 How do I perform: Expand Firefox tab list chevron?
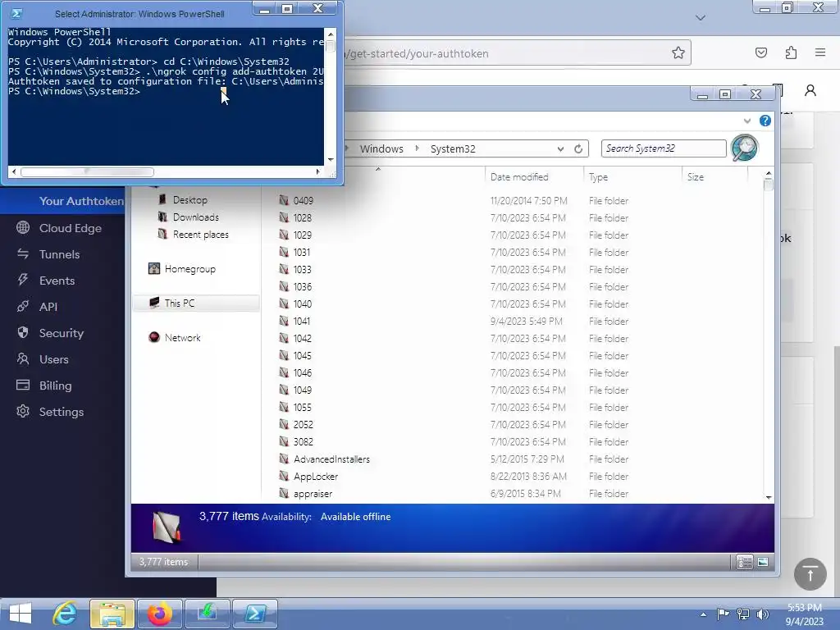701,18
